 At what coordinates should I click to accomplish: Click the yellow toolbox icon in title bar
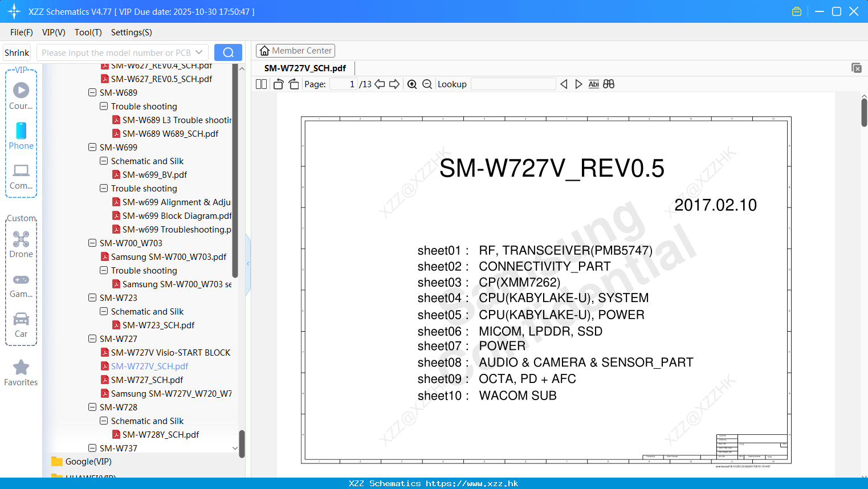click(797, 11)
